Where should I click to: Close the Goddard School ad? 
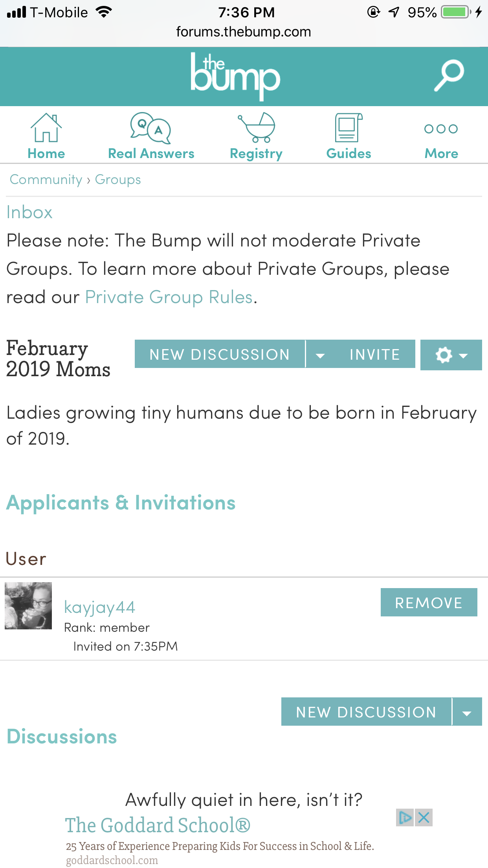424,818
